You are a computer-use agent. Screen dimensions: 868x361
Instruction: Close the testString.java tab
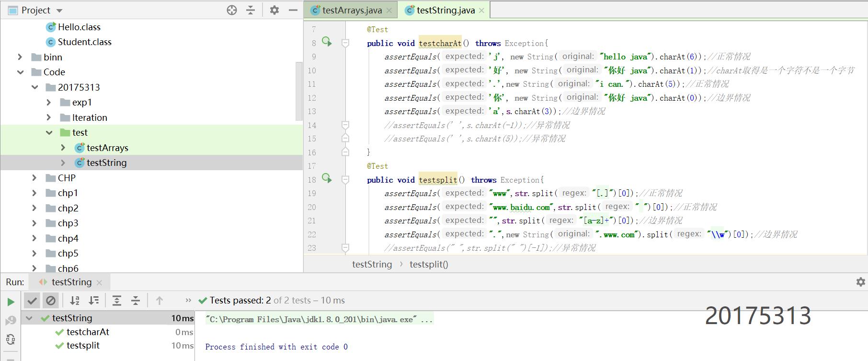(x=481, y=11)
